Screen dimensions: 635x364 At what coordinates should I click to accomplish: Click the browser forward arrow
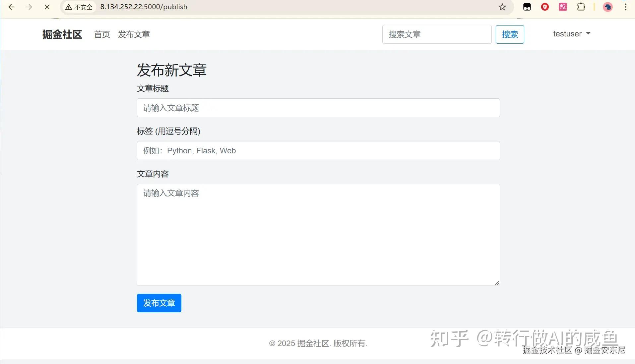tap(29, 7)
